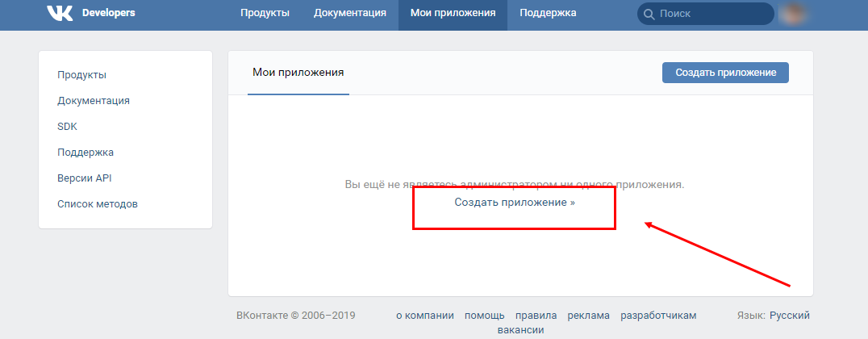Open the о компании footer link
This screenshot has width=868, height=339.
click(425, 316)
